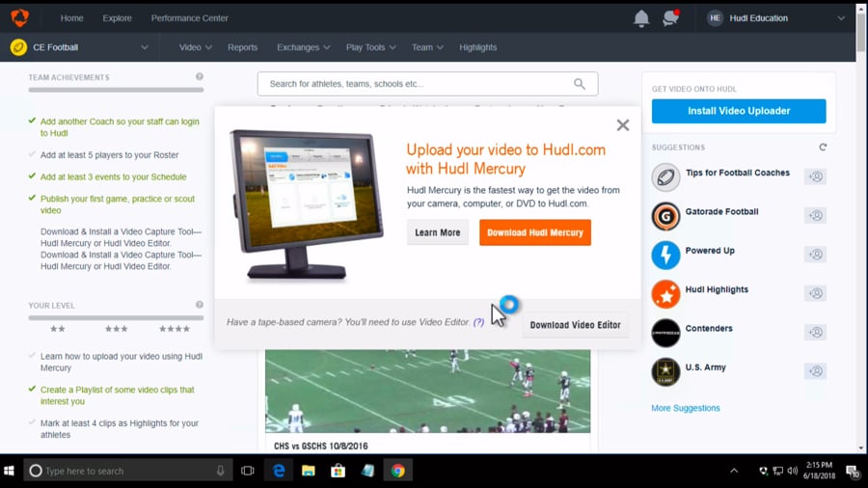Open Add another Coach achievement
The width and height of the screenshot is (868, 488).
click(x=120, y=127)
